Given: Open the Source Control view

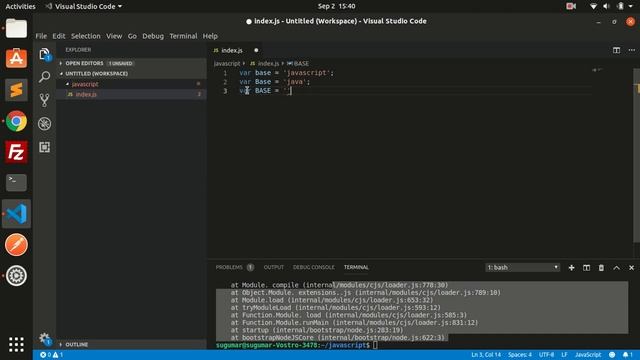Looking at the screenshot, I should [44, 100].
